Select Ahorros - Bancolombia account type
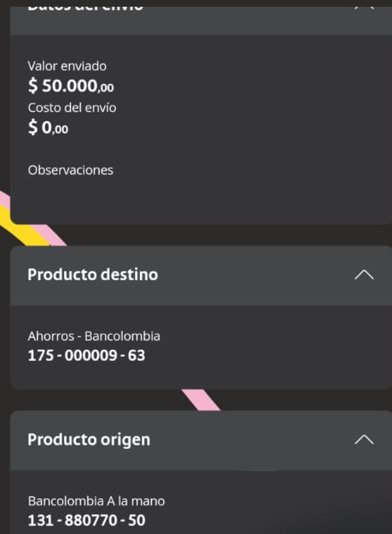The image size is (392, 534). (x=94, y=337)
